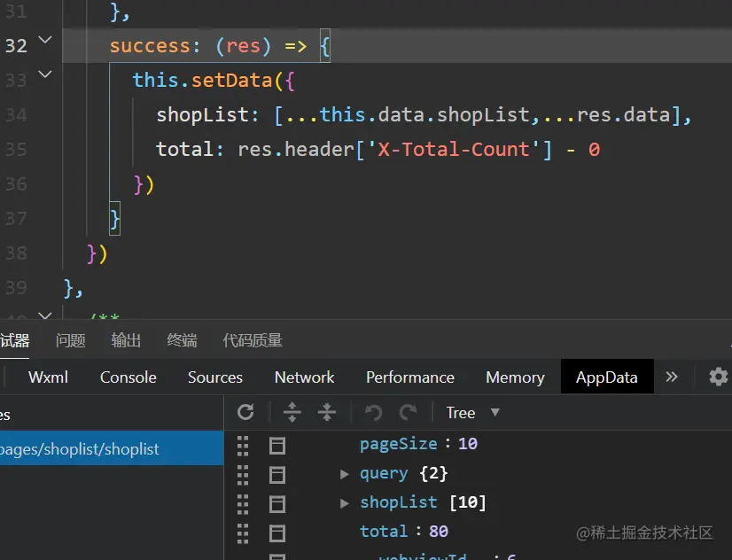
Task: Expand all fields in AppData toolbar
Action: point(292,412)
